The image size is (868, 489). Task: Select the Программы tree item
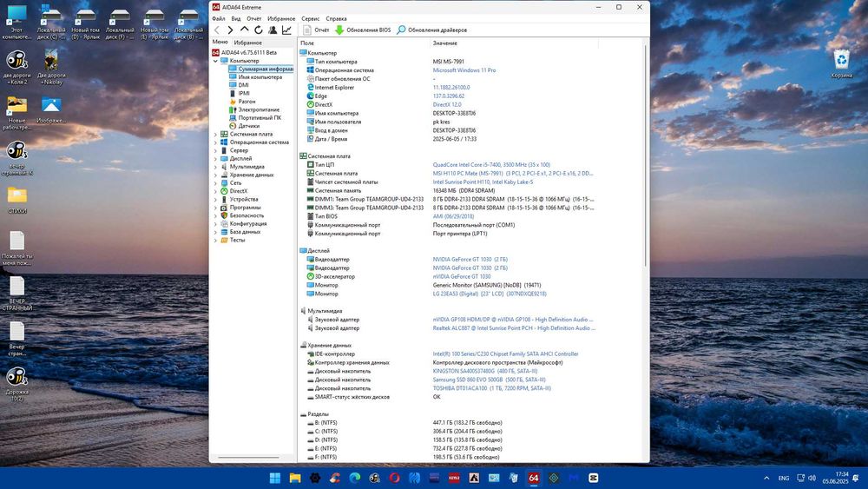coord(246,207)
